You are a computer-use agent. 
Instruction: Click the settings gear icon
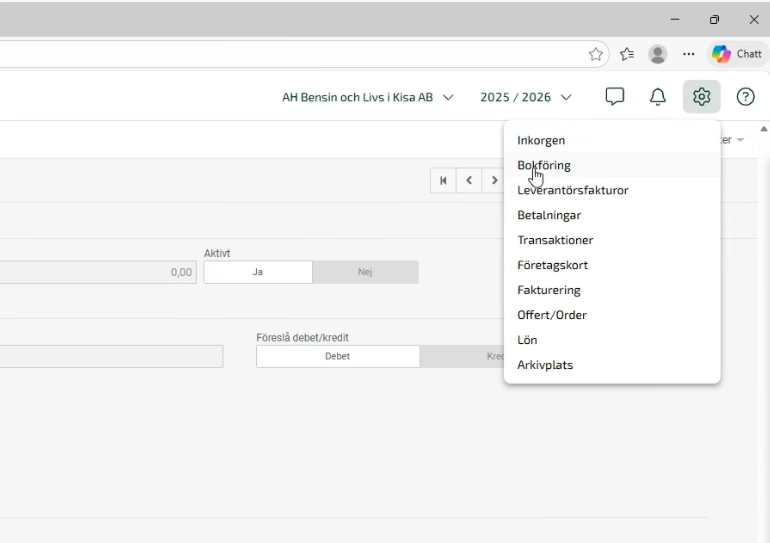tap(701, 97)
